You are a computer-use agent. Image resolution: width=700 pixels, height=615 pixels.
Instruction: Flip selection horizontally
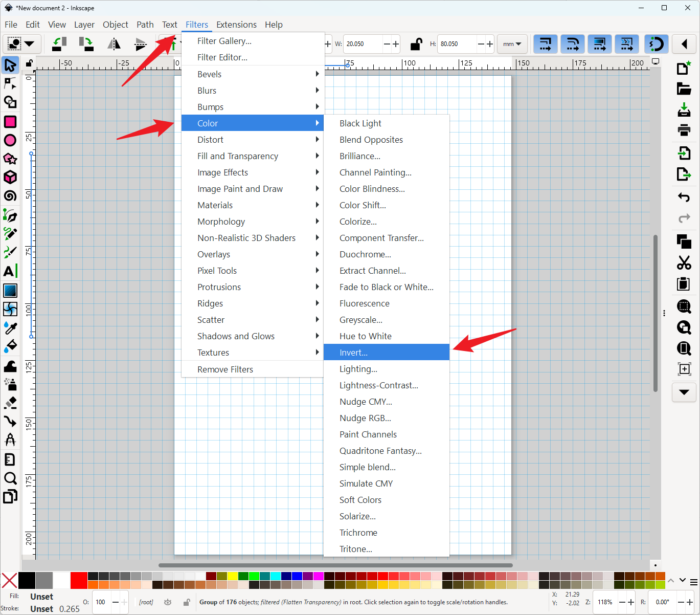click(x=114, y=44)
